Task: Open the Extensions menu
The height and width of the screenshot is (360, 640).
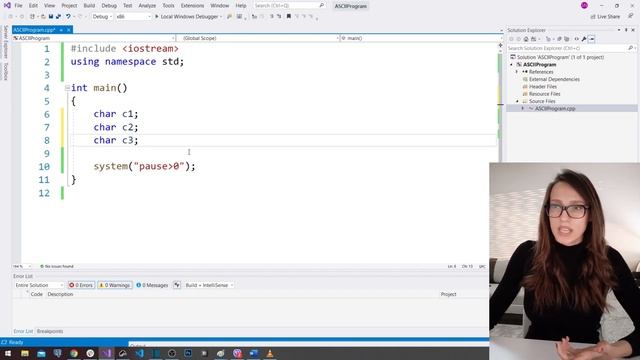Action: tap(192, 6)
